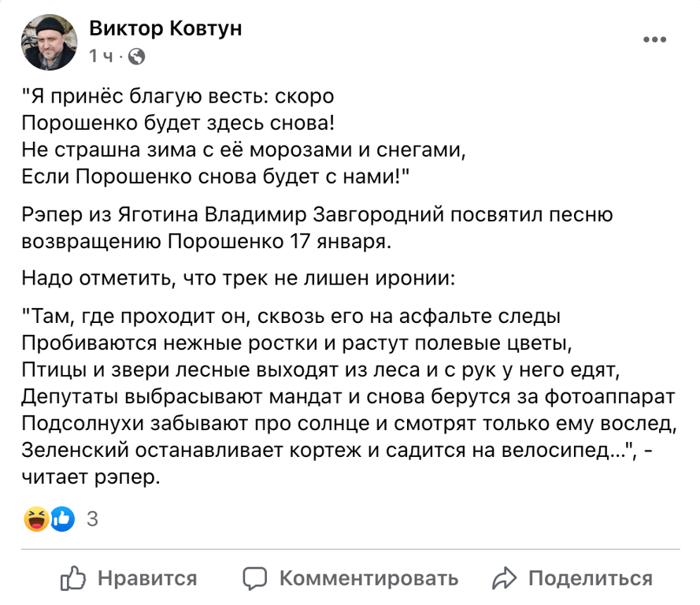Click the '1 ч' post timestamp
The image size is (700, 605).
[102, 56]
